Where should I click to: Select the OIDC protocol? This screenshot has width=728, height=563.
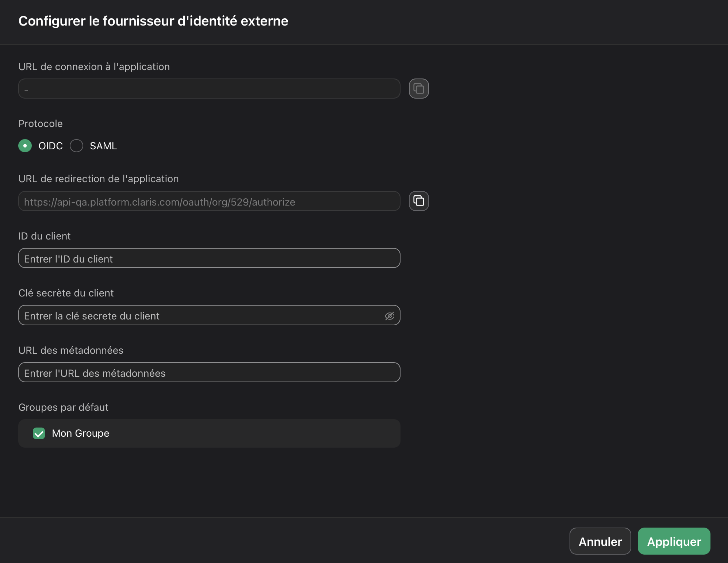tap(25, 146)
